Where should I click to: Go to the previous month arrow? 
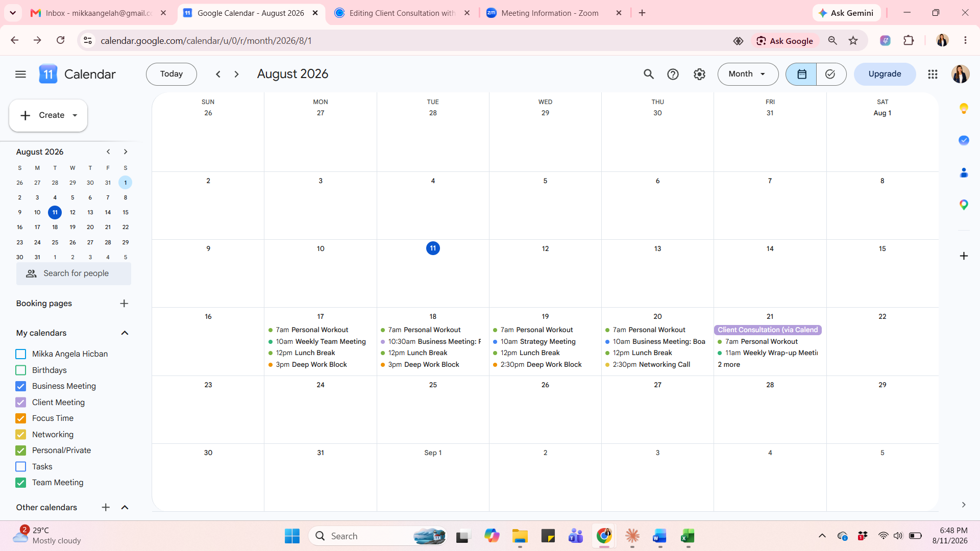click(218, 74)
